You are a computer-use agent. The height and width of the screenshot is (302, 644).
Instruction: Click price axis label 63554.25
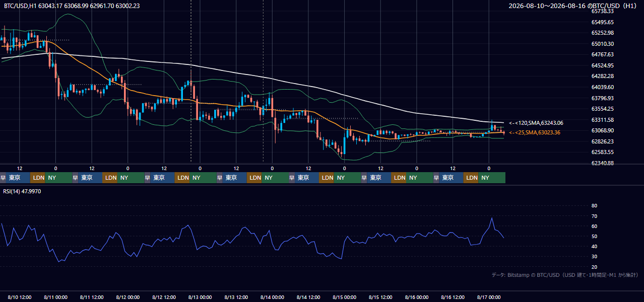(x=603, y=109)
